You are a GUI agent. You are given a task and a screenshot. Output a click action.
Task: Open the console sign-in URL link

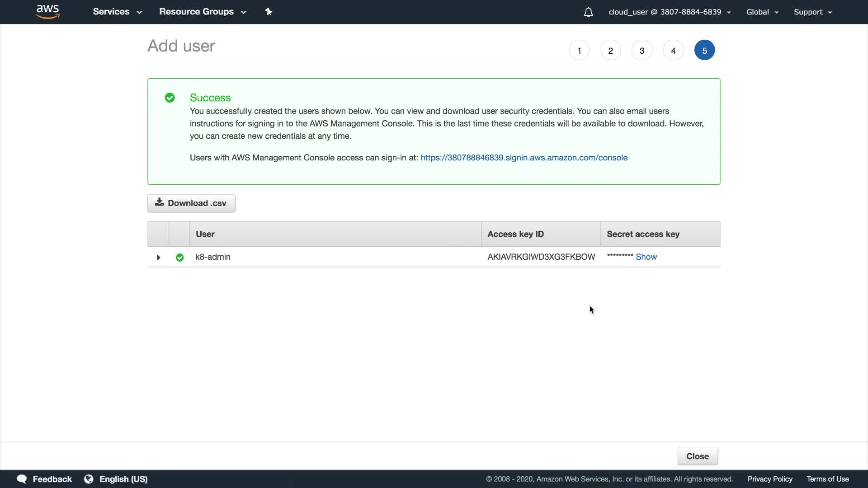[x=524, y=158]
